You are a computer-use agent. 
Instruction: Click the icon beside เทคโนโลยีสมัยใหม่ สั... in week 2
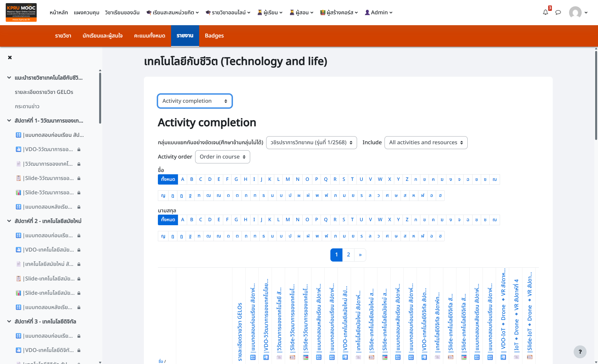tap(18, 264)
